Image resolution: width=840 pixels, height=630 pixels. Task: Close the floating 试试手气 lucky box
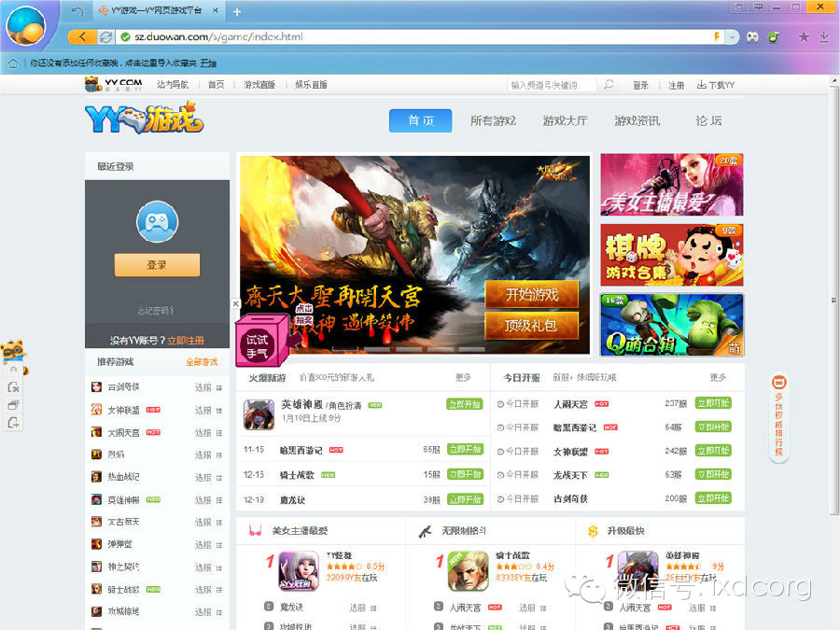point(236,303)
